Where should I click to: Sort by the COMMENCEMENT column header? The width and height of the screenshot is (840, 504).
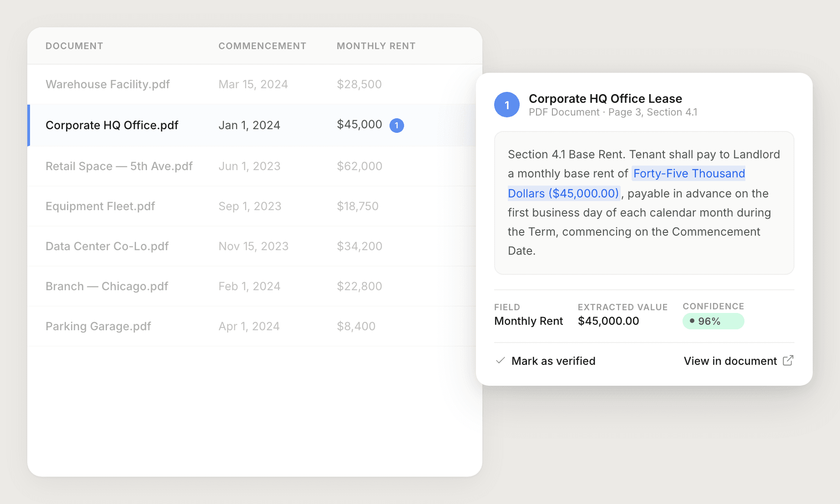click(x=262, y=45)
